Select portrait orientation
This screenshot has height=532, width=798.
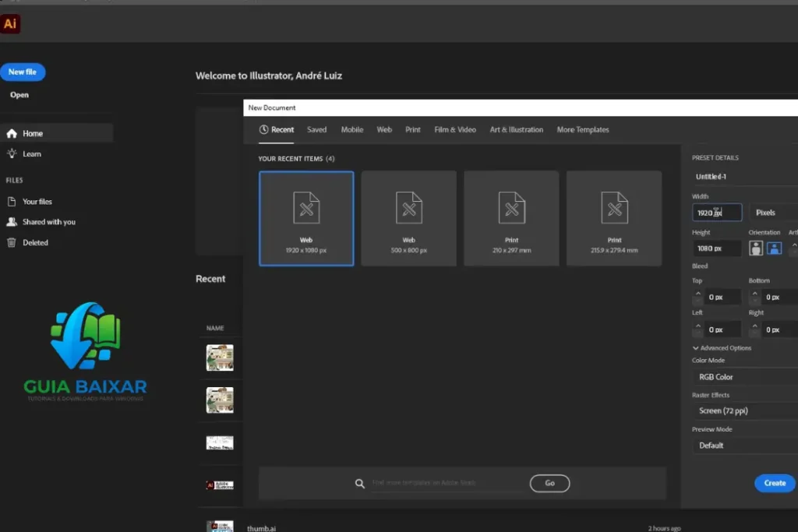tap(756, 248)
